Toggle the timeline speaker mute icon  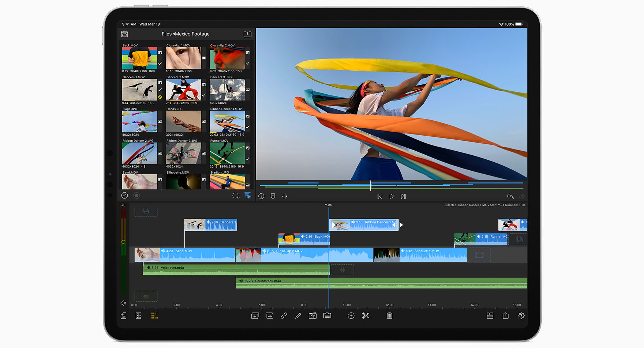click(x=123, y=303)
